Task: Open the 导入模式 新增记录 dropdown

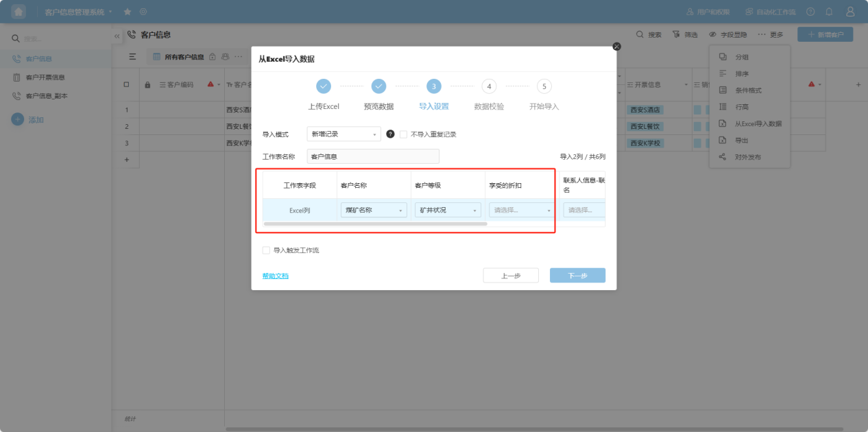Action: pos(343,134)
